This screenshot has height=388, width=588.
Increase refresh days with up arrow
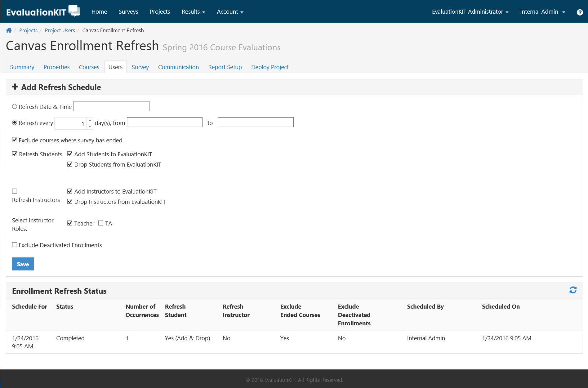(90, 120)
